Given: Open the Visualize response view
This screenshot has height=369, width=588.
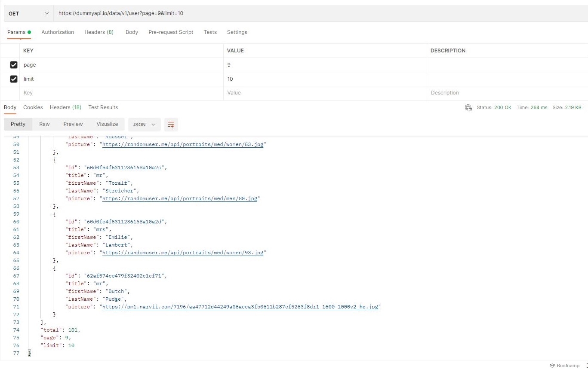Looking at the screenshot, I should point(107,124).
